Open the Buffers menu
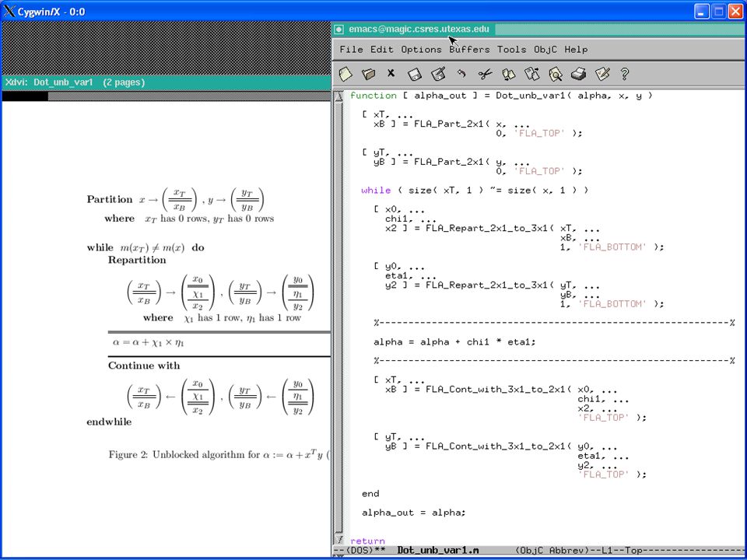747x560 pixels. 469,49
